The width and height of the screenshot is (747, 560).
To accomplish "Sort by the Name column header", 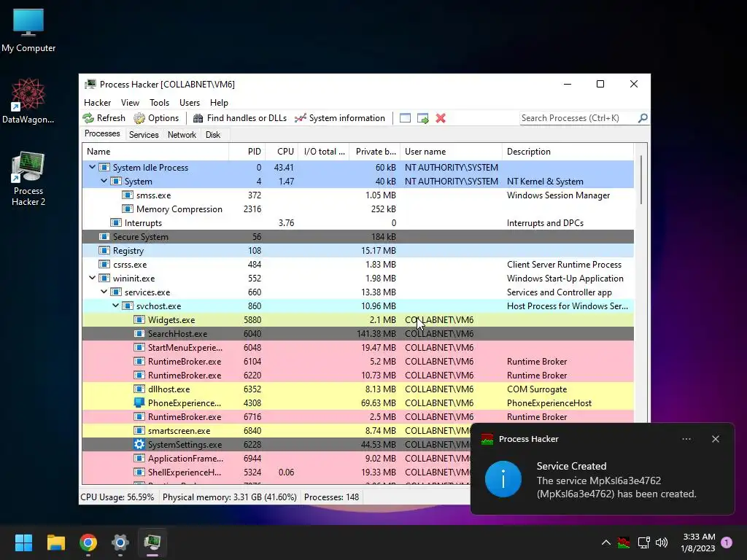I will click(x=155, y=152).
